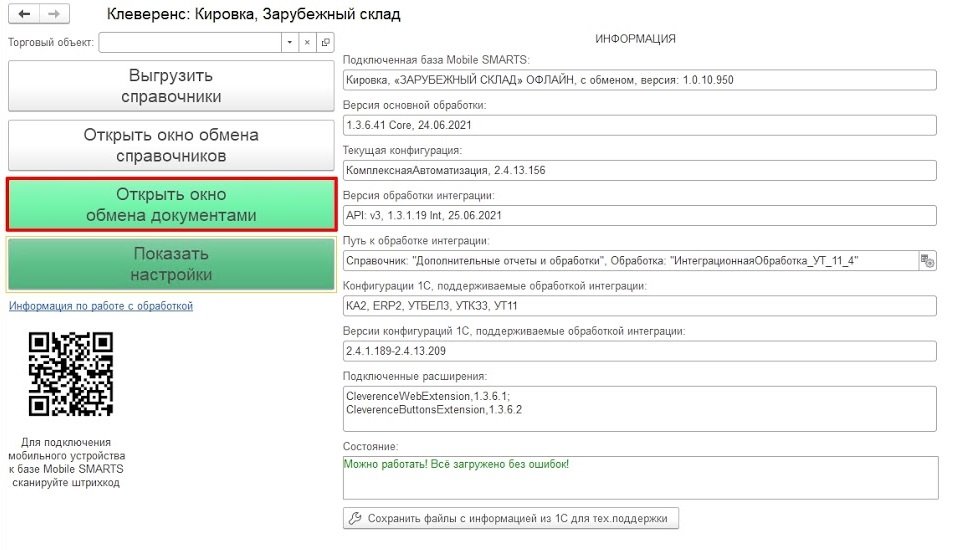The height and width of the screenshot is (550, 959).
Task: Go back with the left arrow button
Action: (24, 13)
